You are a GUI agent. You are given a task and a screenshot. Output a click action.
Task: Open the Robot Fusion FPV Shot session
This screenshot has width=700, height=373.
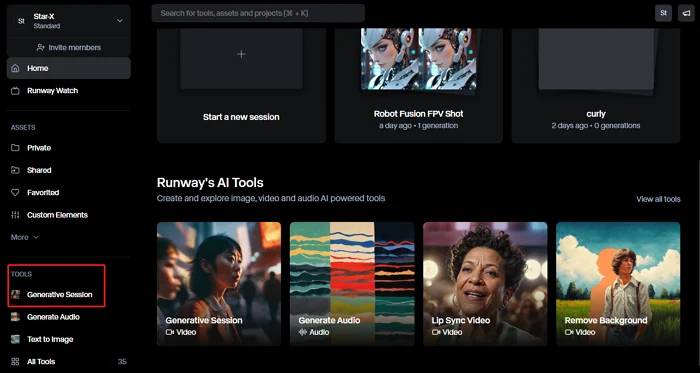coord(418,85)
